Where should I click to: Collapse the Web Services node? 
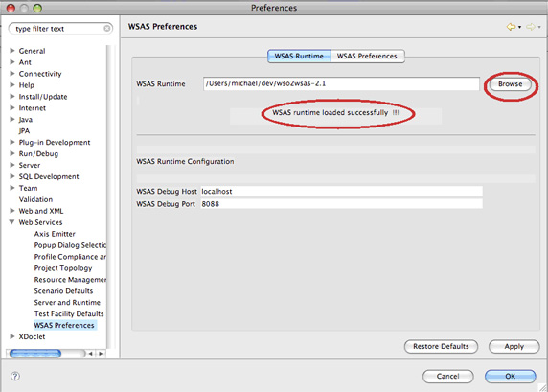point(11,222)
